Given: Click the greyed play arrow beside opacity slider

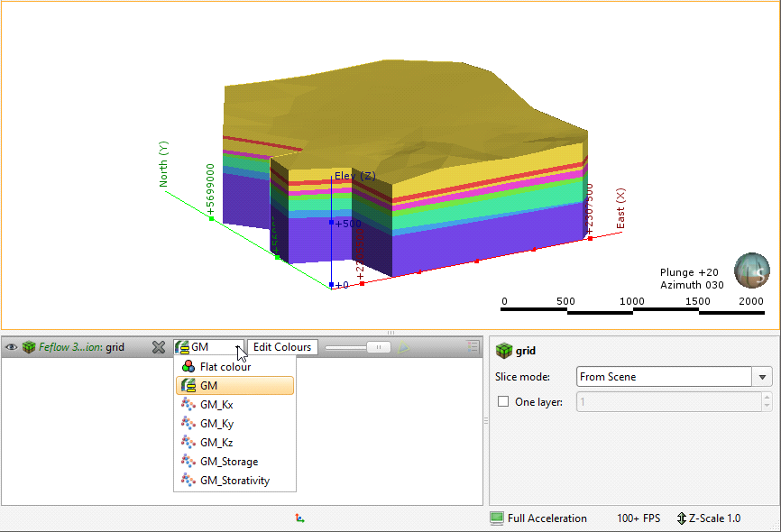Looking at the screenshot, I should click(x=404, y=347).
